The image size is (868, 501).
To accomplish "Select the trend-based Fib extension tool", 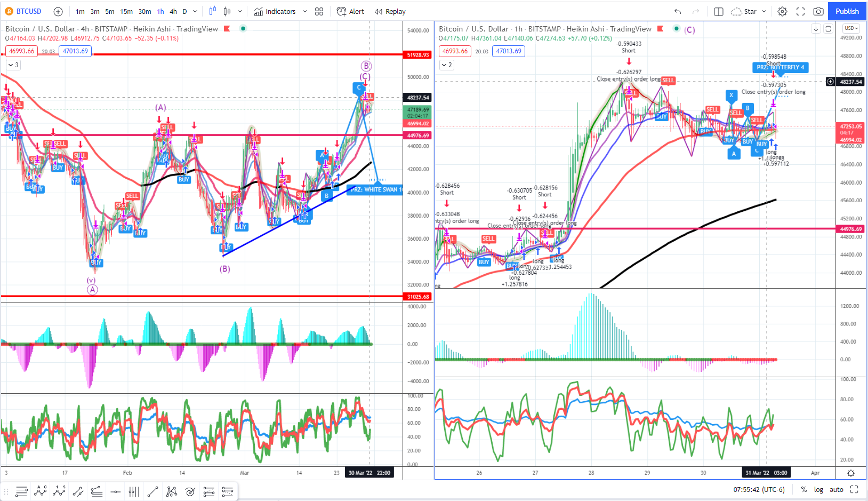I will point(228,491).
